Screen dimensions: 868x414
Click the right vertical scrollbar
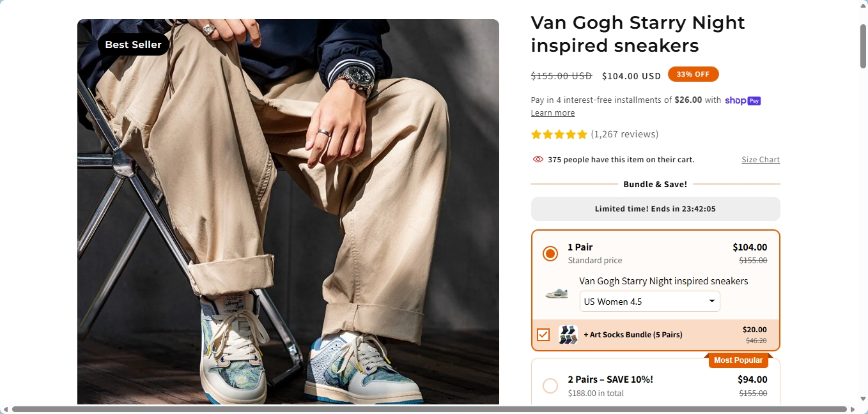pos(864,48)
